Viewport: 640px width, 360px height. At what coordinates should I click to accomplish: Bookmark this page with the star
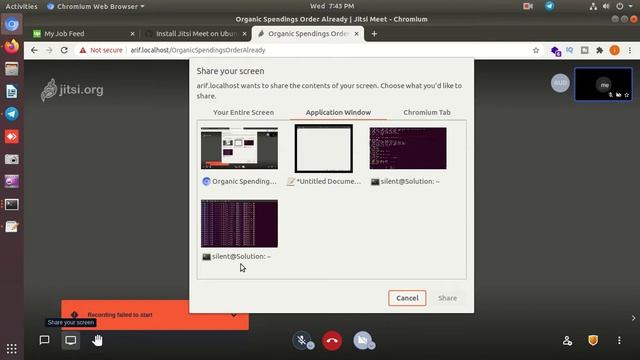click(x=536, y=50)
